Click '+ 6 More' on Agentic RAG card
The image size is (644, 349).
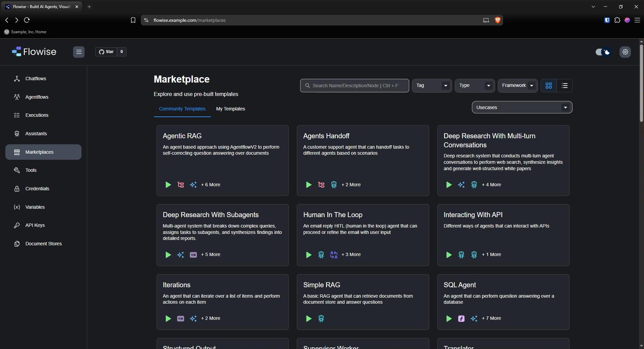[211, 185]
